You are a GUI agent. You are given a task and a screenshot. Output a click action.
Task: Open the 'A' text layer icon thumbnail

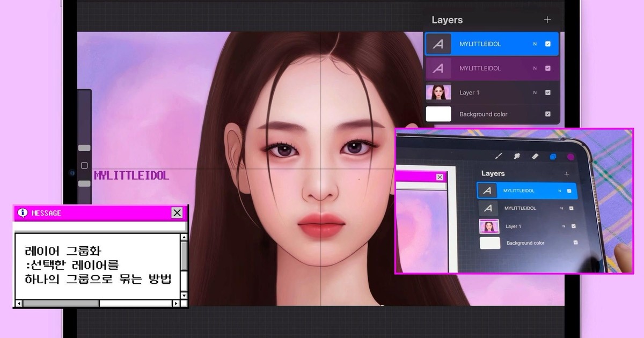click(x=438, y=44)
